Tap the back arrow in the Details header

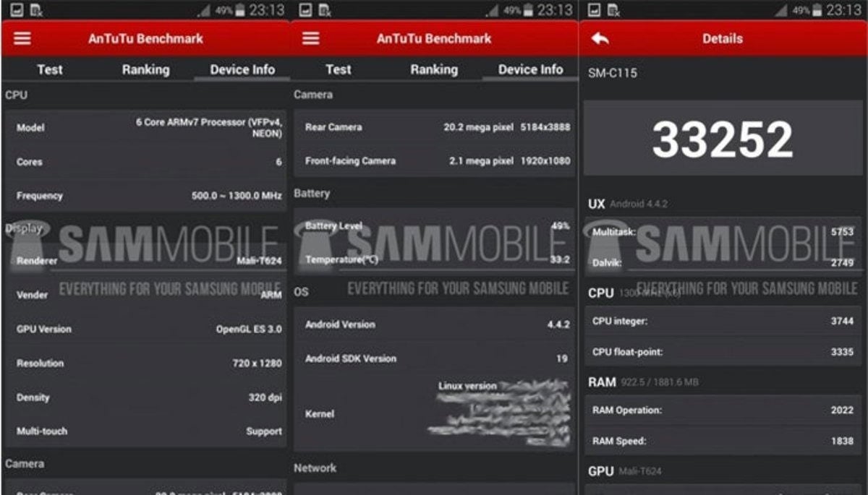pos(600,38)
